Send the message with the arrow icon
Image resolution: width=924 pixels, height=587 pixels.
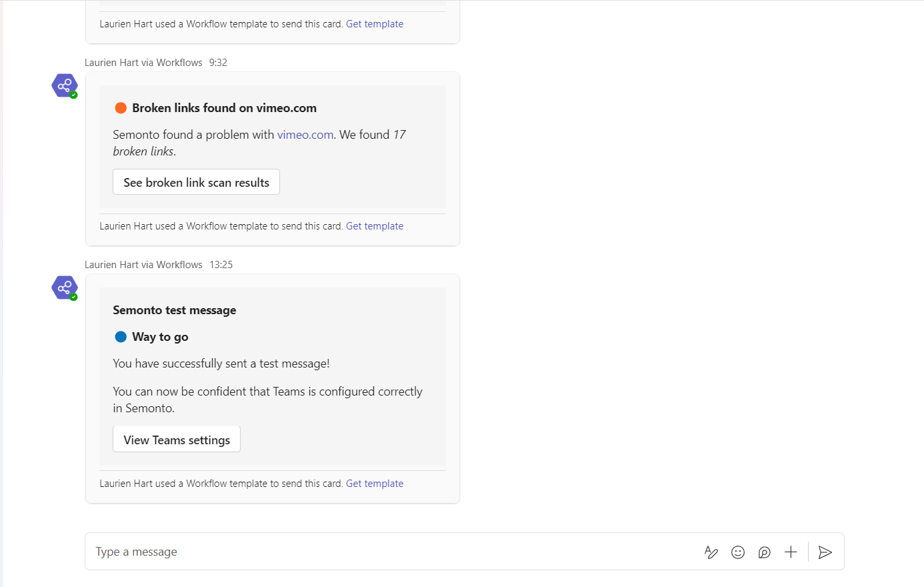[x=825, y=552]
